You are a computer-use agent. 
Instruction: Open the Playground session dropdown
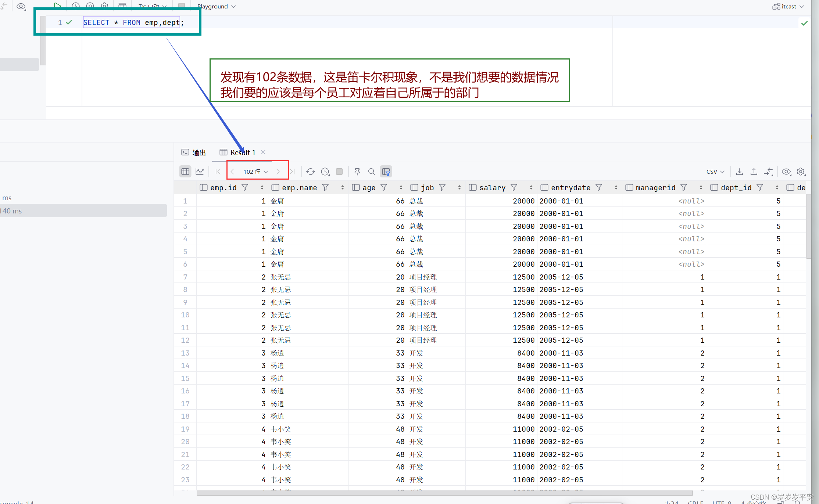(217, 6)
